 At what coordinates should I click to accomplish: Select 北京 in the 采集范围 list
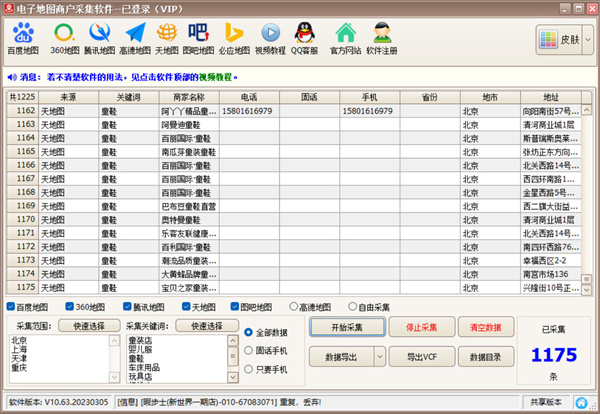(x=20, y=339)
